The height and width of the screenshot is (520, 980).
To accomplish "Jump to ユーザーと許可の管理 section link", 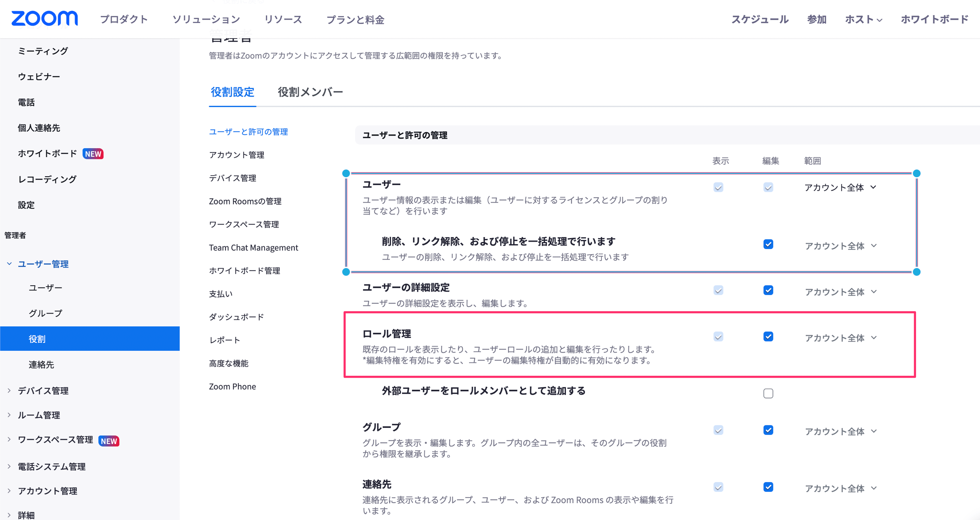I will pos(249,132).
